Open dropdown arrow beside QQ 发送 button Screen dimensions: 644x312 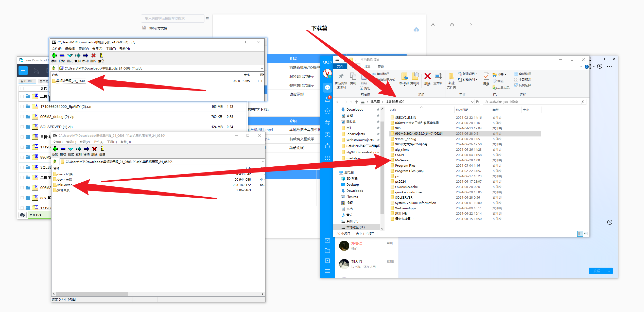[x=609, y=271]
